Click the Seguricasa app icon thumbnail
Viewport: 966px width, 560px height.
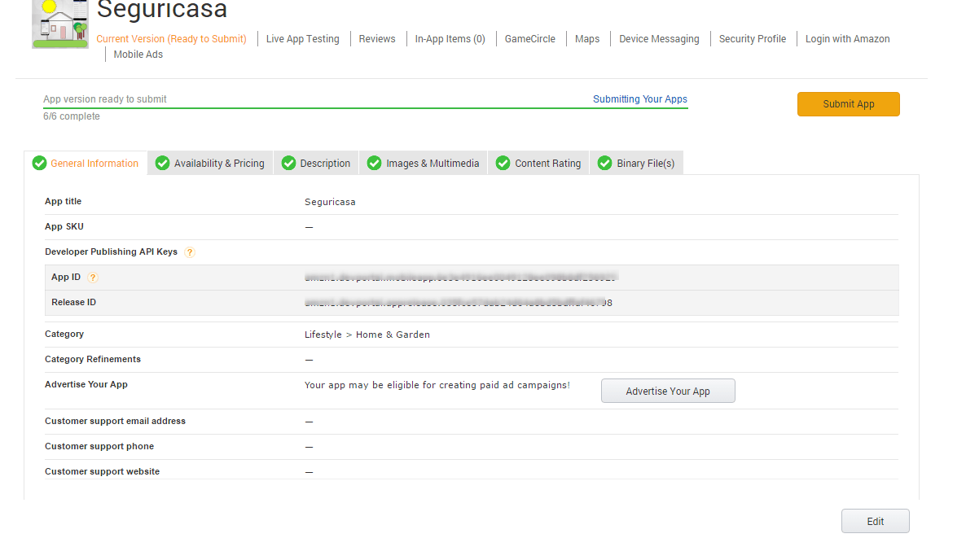(60, 24)
